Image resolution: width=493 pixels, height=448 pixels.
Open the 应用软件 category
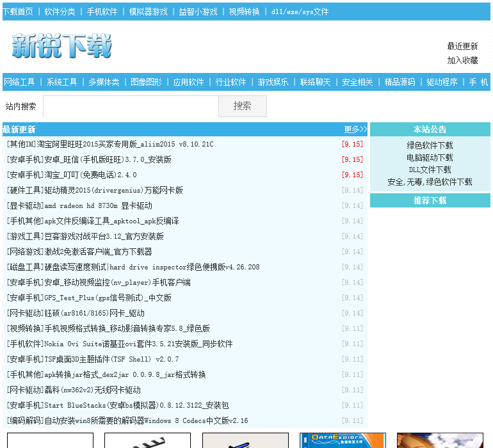(189, 83)
